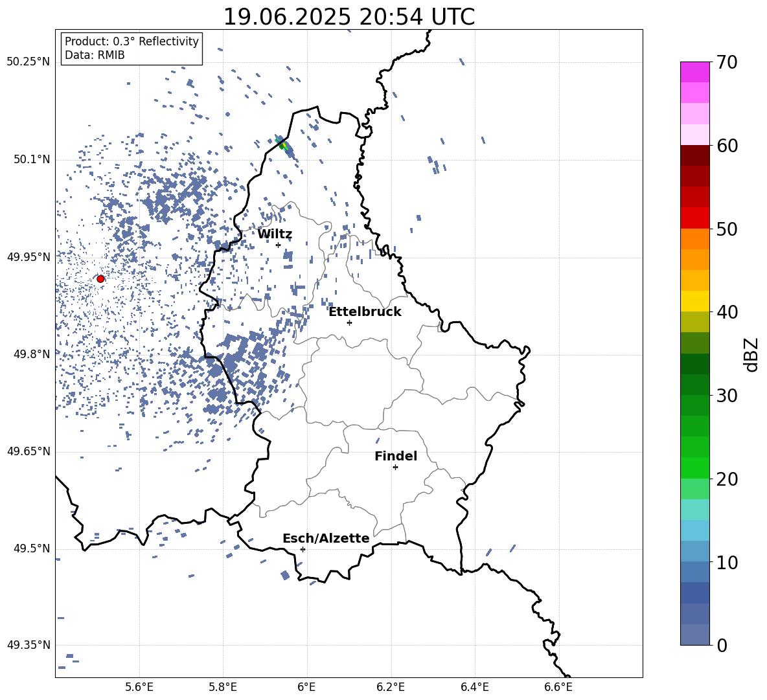Screen dimensions: 767x700
Task: Click the 6.4°E longitude label
Action: 474,688
